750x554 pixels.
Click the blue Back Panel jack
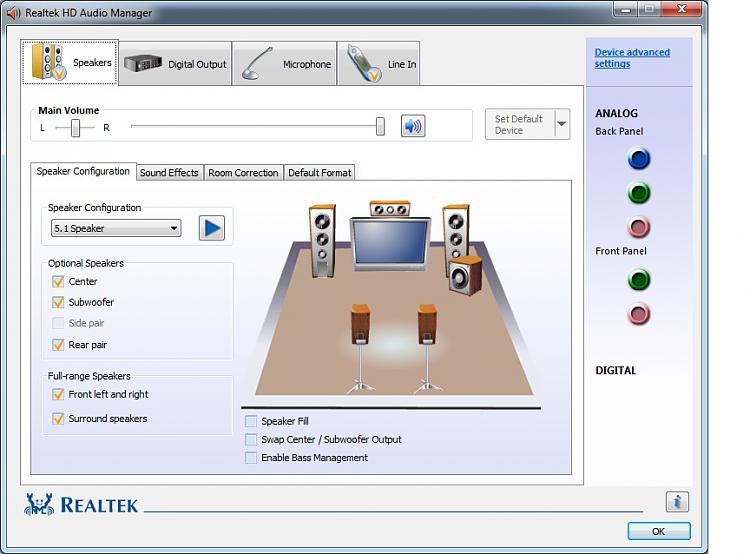(x=639, y=159)
